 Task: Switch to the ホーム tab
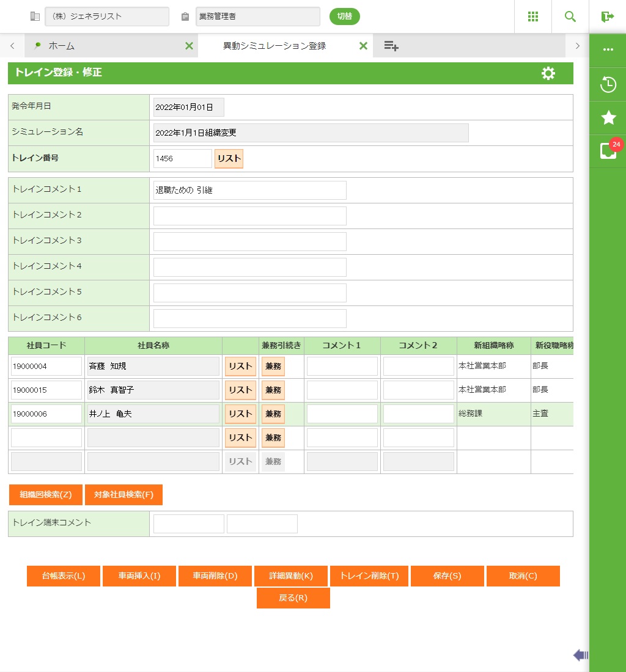click(x=61, y=46)
